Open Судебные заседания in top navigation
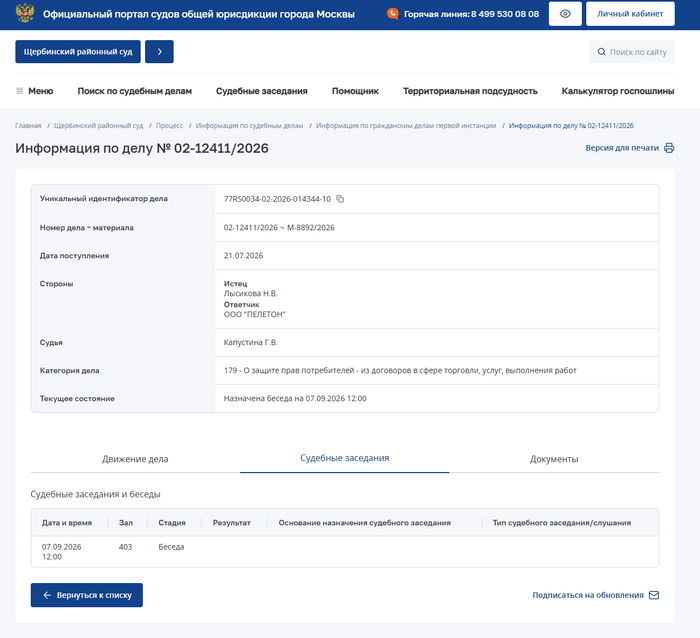Screen dimensions: 700x638 tap(262, 91)
